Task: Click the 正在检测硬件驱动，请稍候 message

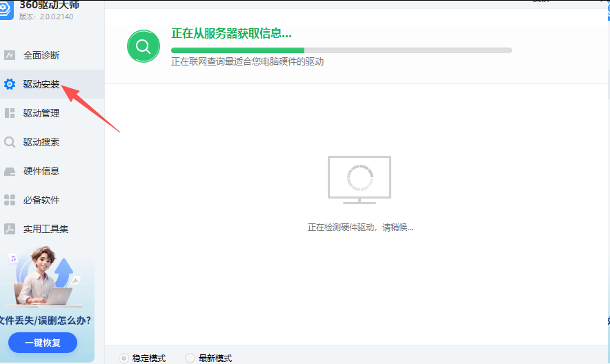Action: tap(360, 228)
